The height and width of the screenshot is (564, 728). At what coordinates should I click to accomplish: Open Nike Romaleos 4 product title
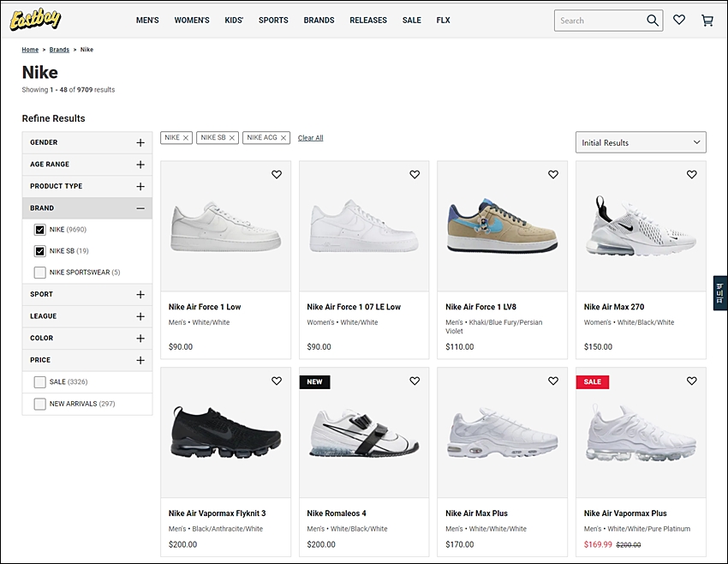[337, 513]
